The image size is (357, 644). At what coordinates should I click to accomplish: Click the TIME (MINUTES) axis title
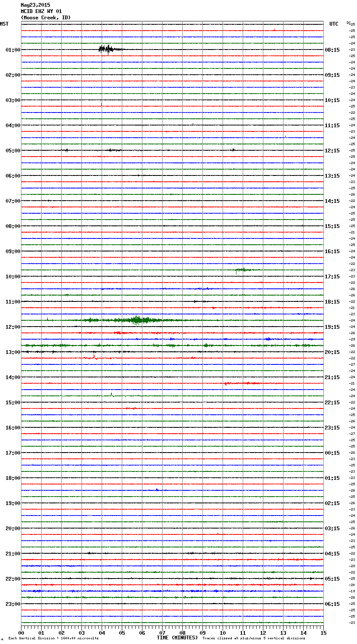177,638
